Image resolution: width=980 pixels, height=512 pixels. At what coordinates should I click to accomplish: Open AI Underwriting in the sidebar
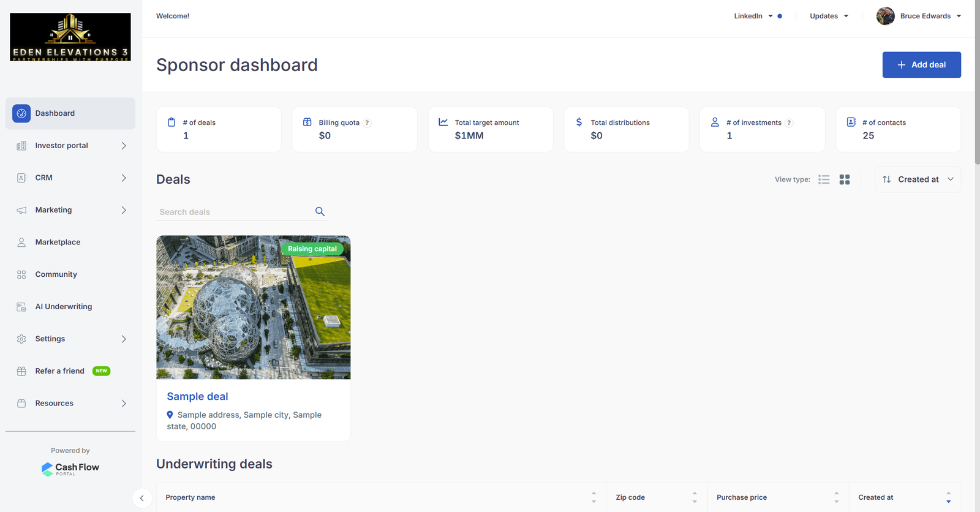pyautogui.click(x=70, y=307)
